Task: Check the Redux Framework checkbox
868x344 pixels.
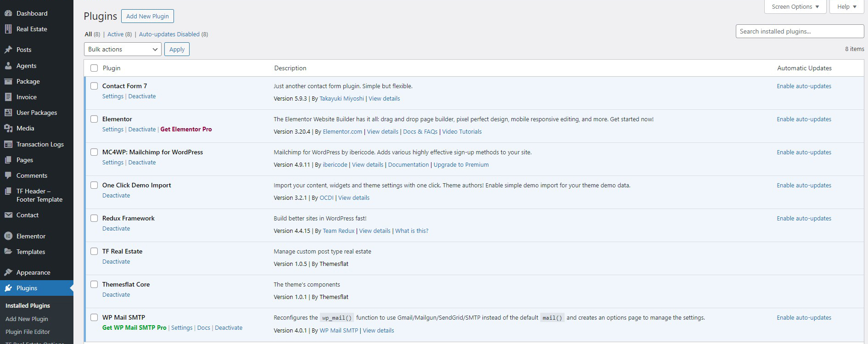Action: (x=94, y=218)
